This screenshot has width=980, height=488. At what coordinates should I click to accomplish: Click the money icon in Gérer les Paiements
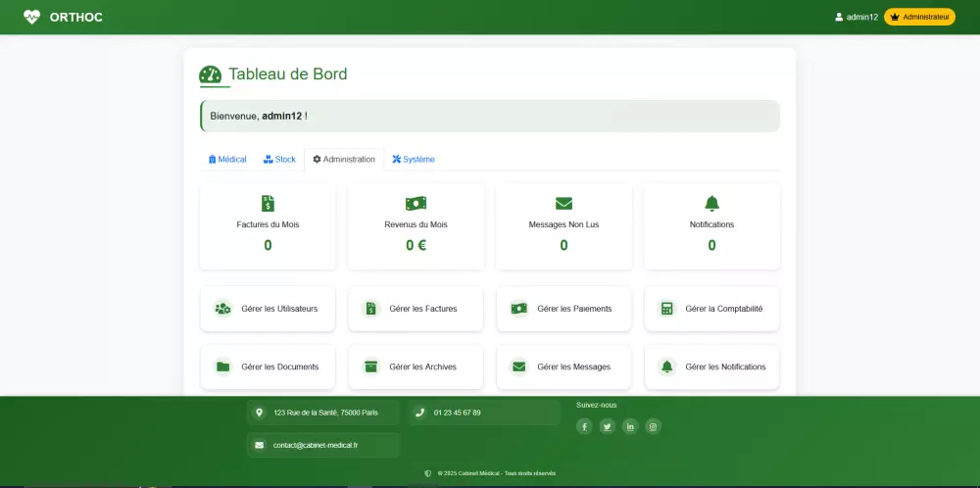click(x=518, y=309)
